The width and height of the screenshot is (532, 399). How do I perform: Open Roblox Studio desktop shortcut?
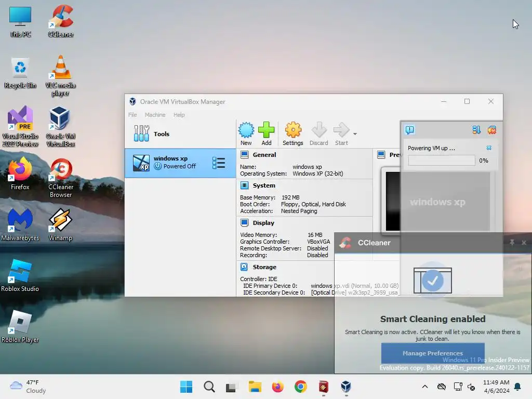coord(20,275)
